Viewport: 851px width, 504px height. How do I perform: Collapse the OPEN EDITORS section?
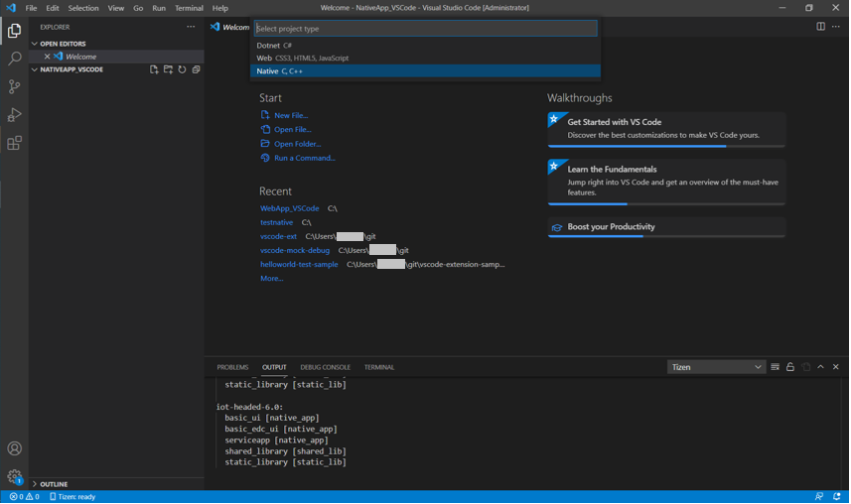62,44
